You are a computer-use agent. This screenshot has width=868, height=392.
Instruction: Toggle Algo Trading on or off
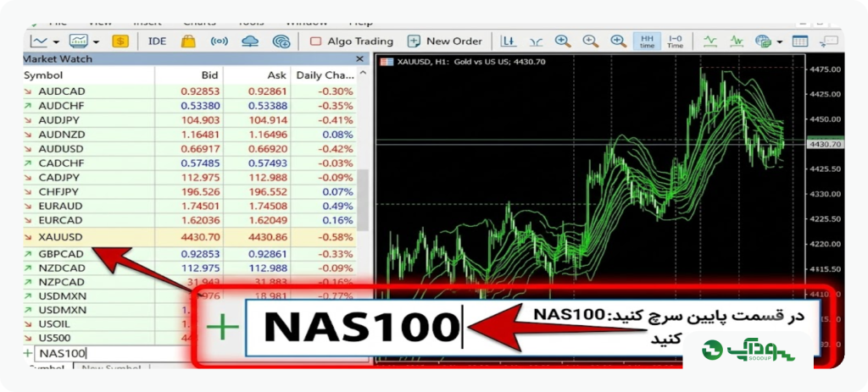tap(352, 41)
